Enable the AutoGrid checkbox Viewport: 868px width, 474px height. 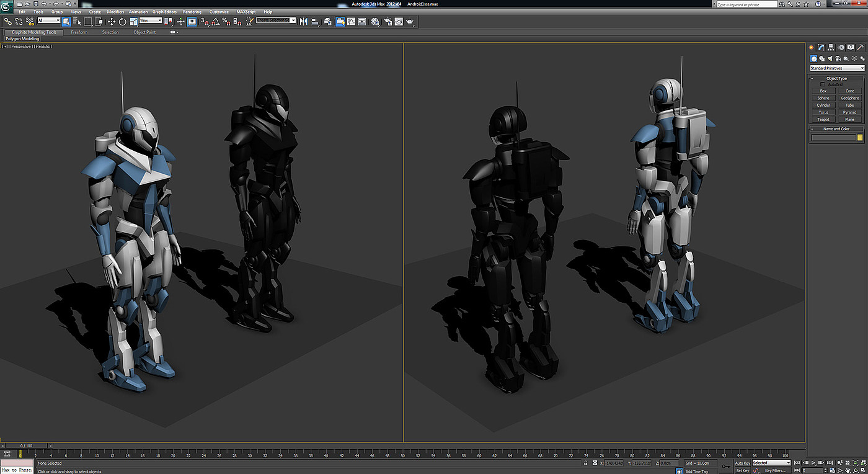tap(823, 84)
